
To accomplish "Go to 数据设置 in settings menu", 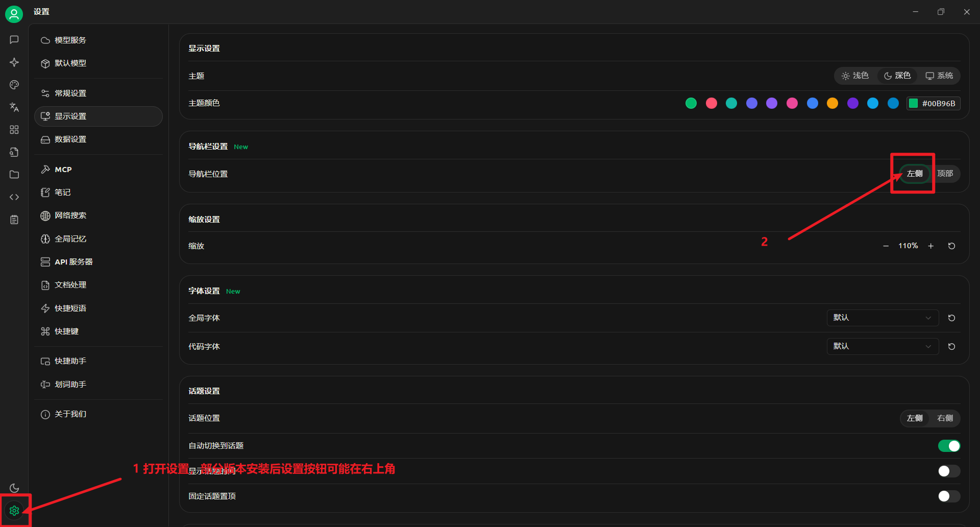I will click(x=70, y=139).
